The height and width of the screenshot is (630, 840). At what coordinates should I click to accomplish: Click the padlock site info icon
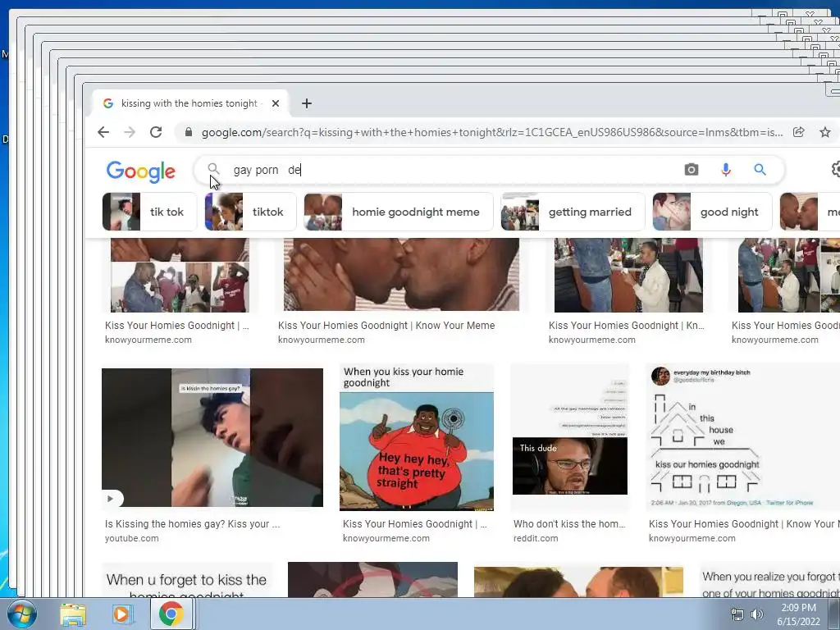pos(189,132)
